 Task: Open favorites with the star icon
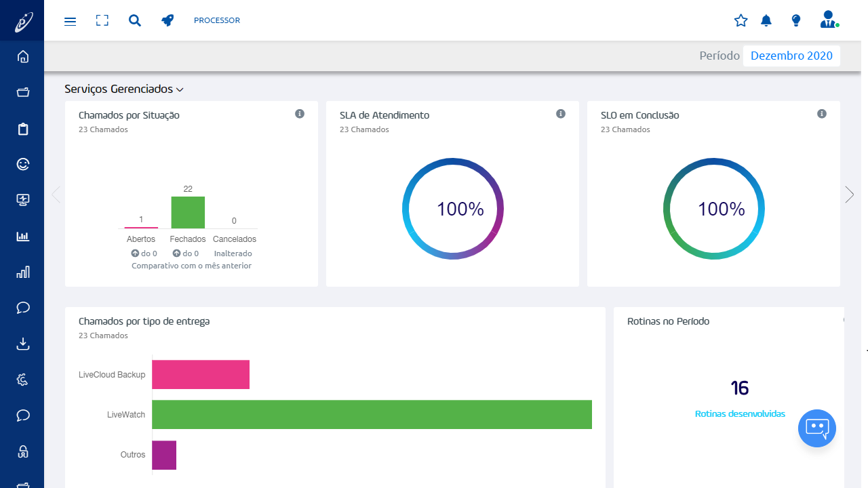click(741, 20)
